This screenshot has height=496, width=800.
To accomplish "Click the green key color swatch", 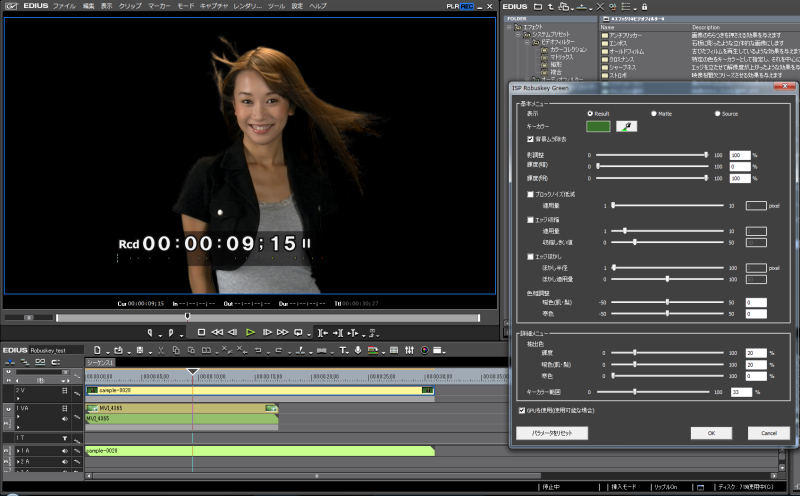I will click(598, 126).
